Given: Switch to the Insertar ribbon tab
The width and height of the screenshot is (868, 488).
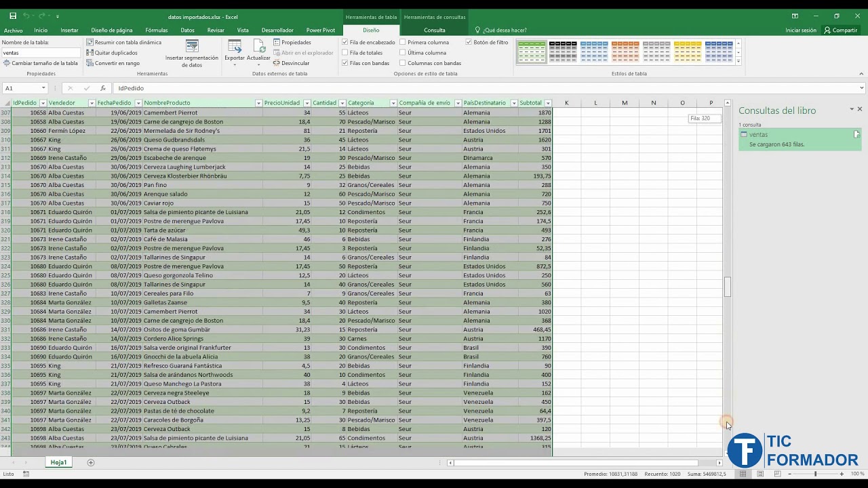Looking at the screenshot, I should (69, 30).
